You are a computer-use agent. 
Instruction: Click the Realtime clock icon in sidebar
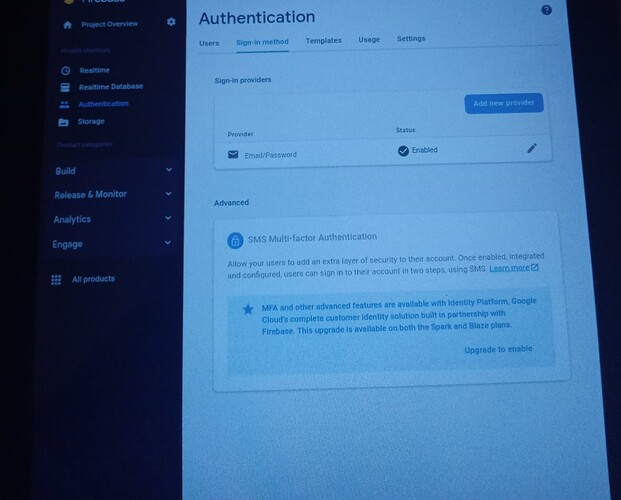tap(66, 71)
